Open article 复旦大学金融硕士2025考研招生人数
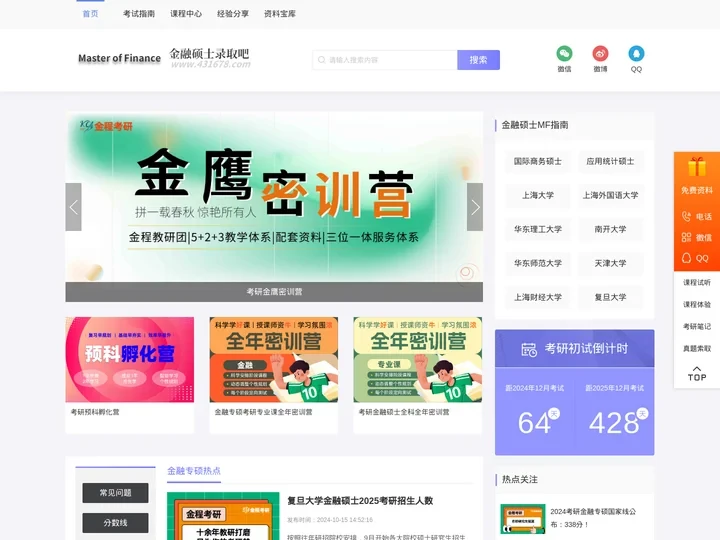 click(360, 501)
